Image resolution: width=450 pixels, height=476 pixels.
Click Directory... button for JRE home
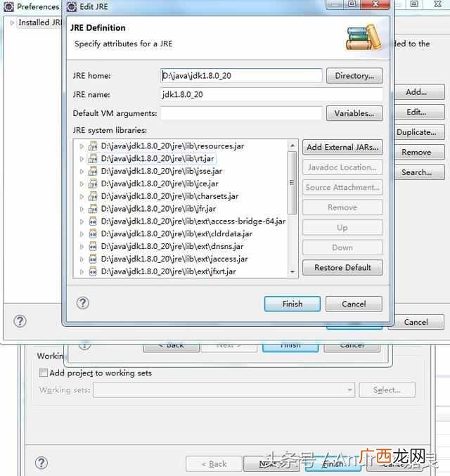[x=354, y=76]
